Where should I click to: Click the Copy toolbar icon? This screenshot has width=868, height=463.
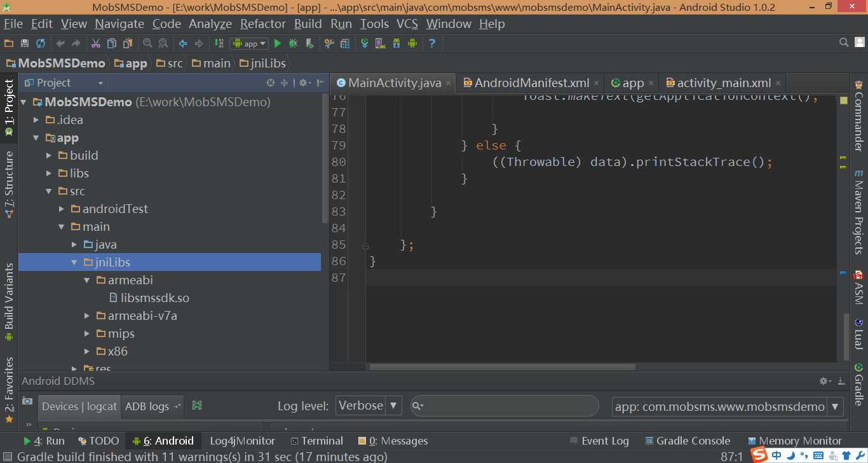(112, 43)
